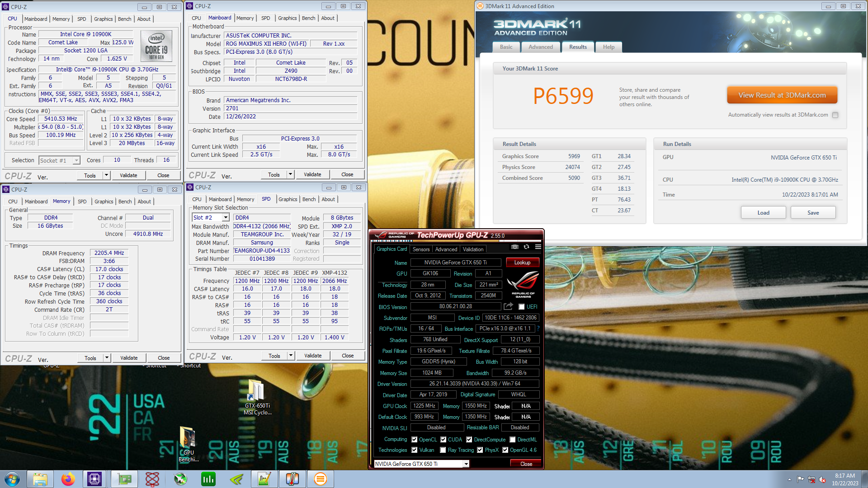Viewport: 868px width, 488px height.
Task: Take a screenshot with the GPU-Z camera icon
Action: (515, 247)
